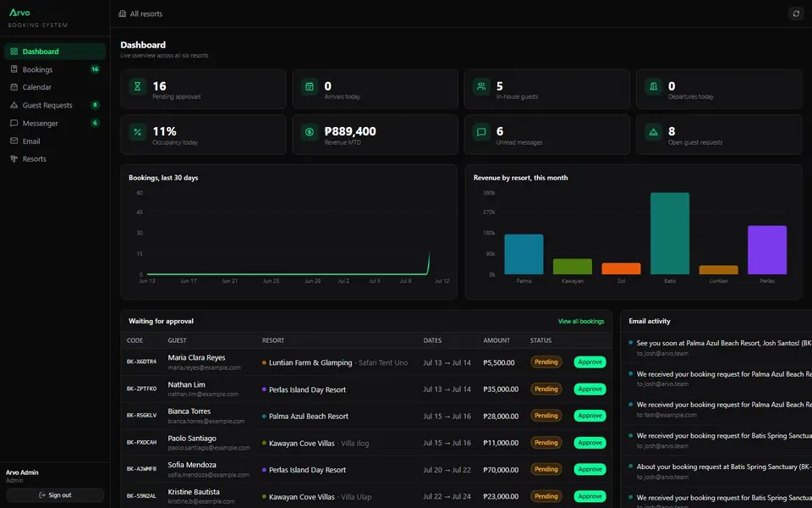This screenshot has height=508, width=812.
Task: Click the Guest Requests bell icon
Action: 14,105
